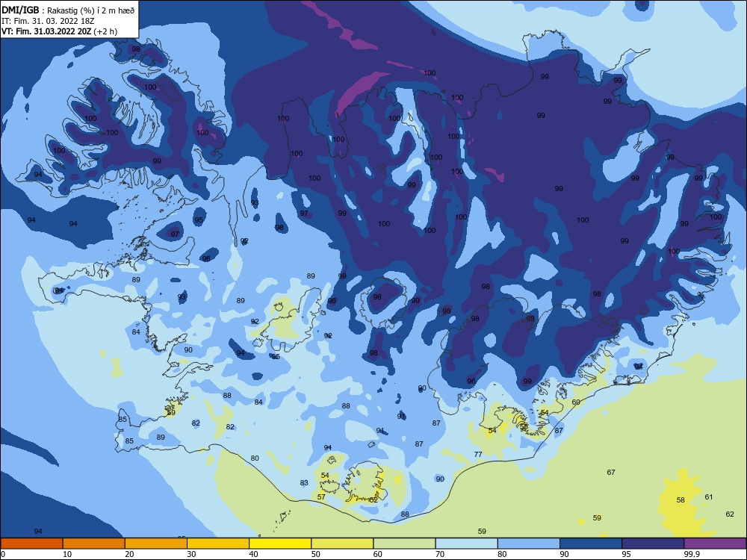The image size is (747, 560).
Task: Click the "VT: Fim. 31.03.2022 20Z (+2 h)" line
Action: [x=59, y=31]
